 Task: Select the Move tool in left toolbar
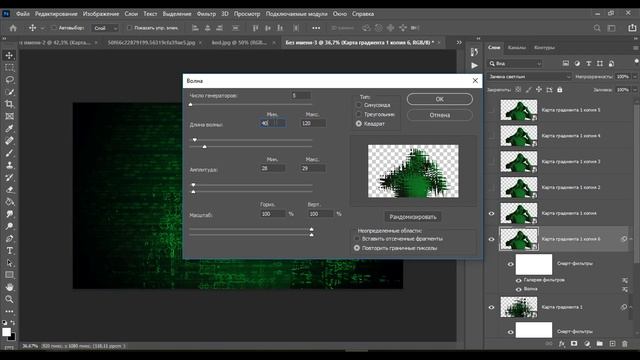click(9, 55)
